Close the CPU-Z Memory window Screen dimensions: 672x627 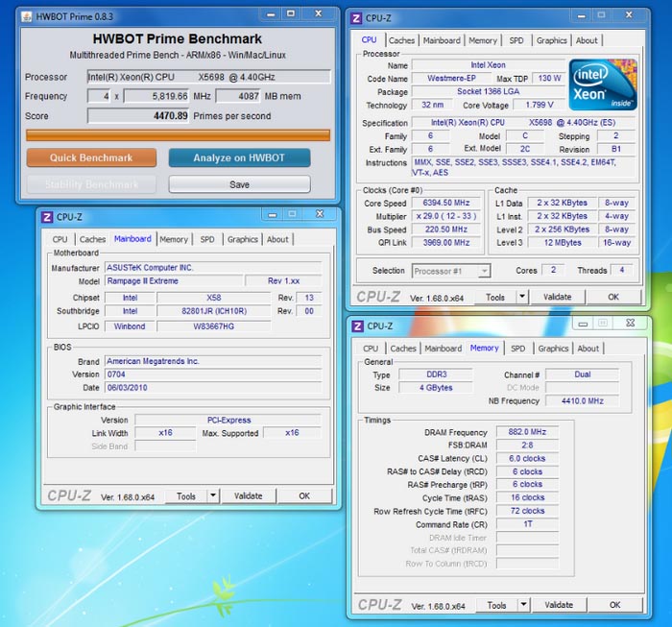630,324
